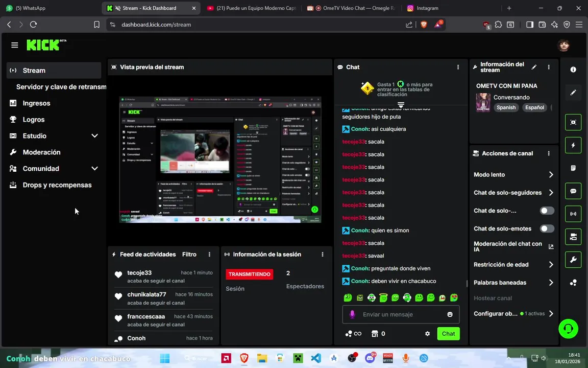The image size is (588, 368).
Task: Click the points balance icon with infinity
Action: [353, 334]
